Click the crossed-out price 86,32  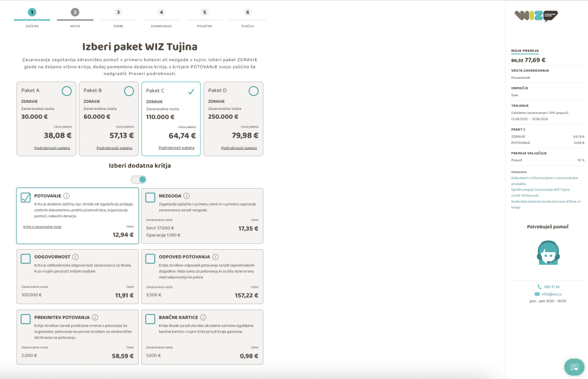(517, 61)
